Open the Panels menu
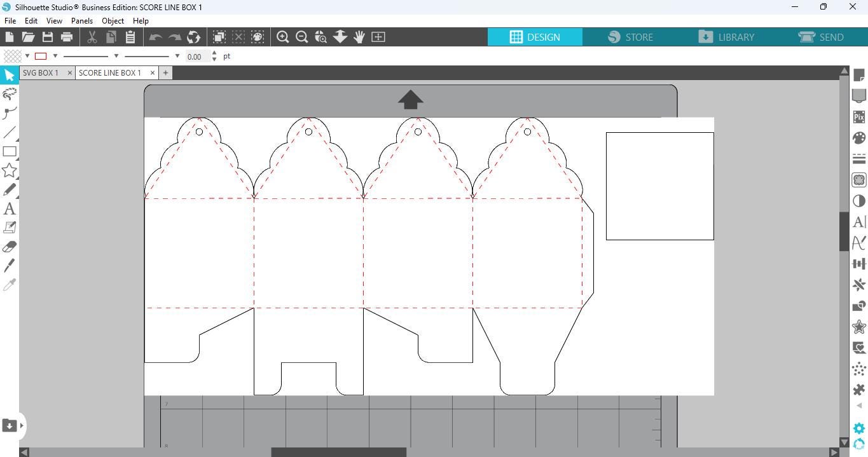This screenshot has height=457, width=868. point(82,21)
